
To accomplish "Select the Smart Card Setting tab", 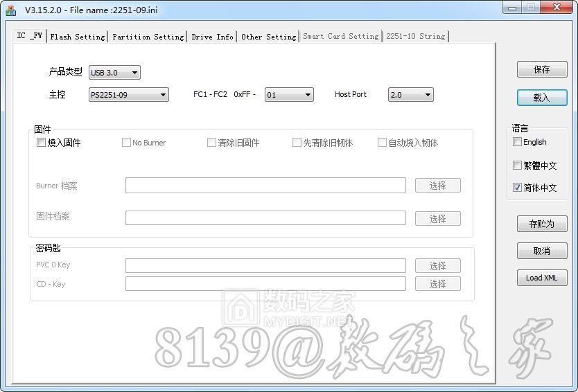I will (x=340, y=36).
